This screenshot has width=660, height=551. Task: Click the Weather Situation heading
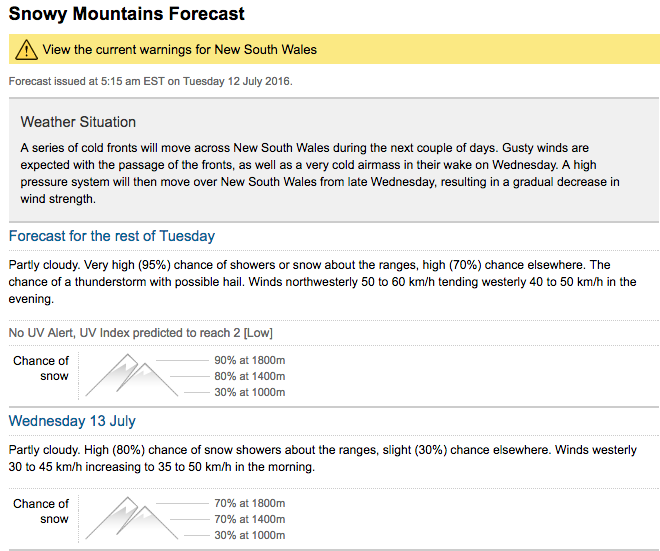coord(78,122)
